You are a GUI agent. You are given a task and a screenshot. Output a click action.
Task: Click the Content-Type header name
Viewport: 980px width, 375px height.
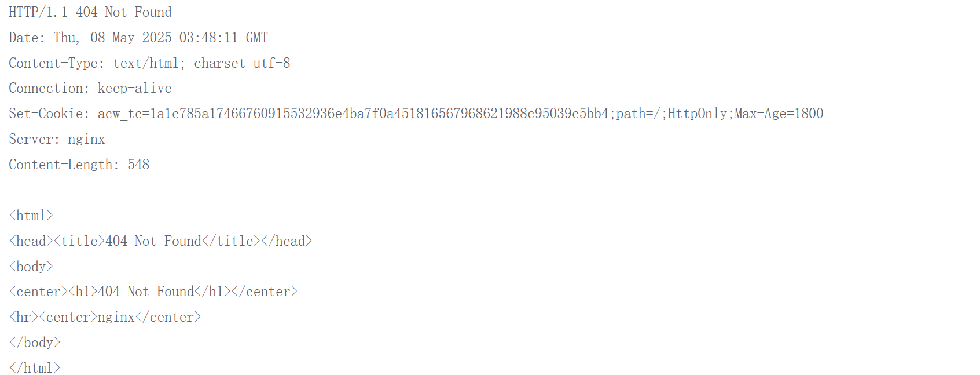[x=56, y=63]
